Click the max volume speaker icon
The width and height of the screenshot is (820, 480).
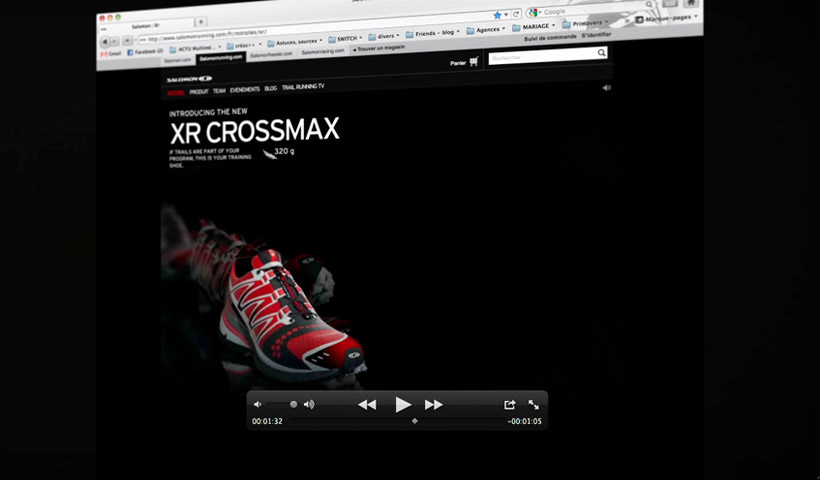pos(309,404)
